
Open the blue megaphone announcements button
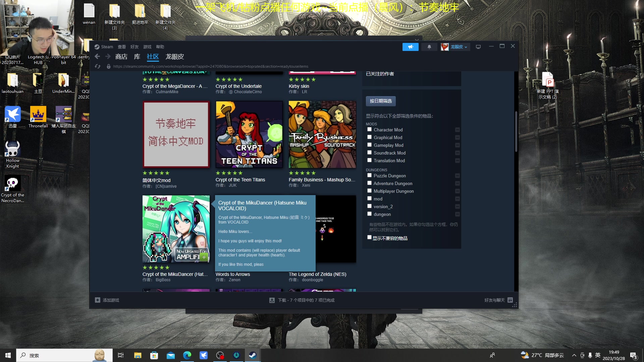click(411, 47)
